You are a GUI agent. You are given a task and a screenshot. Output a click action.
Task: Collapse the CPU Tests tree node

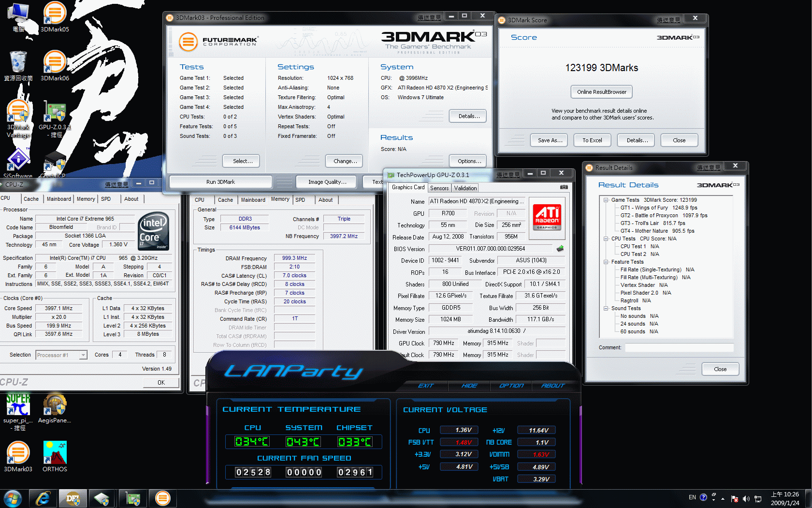[606, 239]
